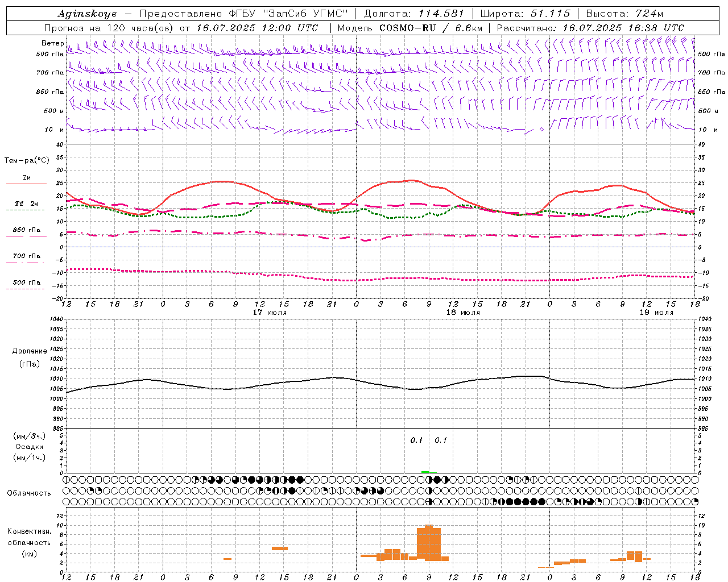Click the "Облачность" cloud cover label
728x582 pixels.
(x=29, y=493)
